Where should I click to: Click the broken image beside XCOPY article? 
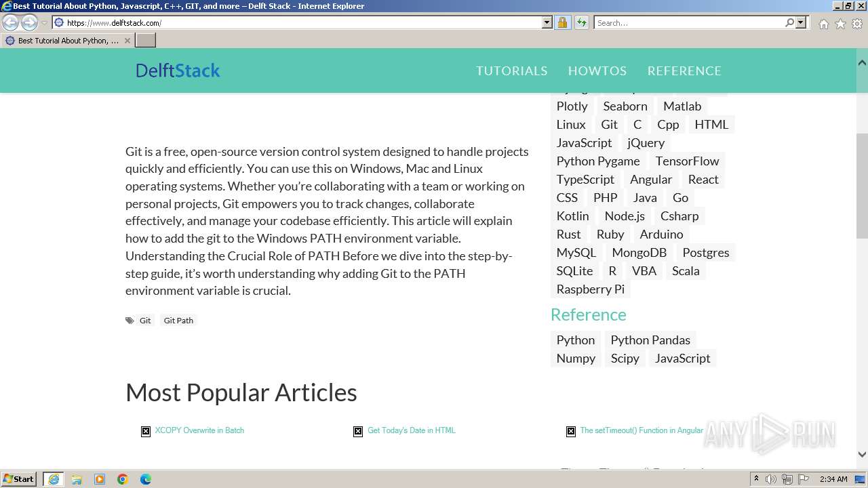point(146,431)
